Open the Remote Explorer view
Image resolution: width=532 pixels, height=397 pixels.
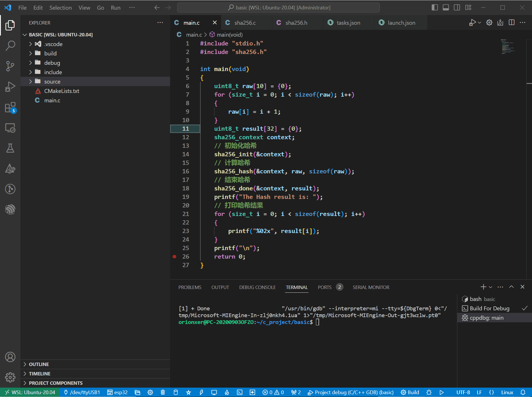(x=10, y=128)
